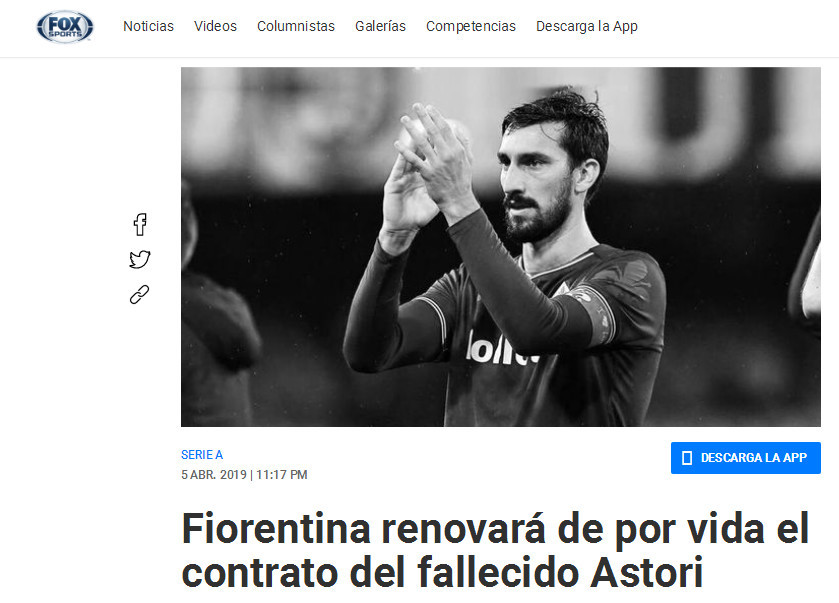
Task: Open the Competencias menu
Action: pyautogui.click(x=471, y=26)
